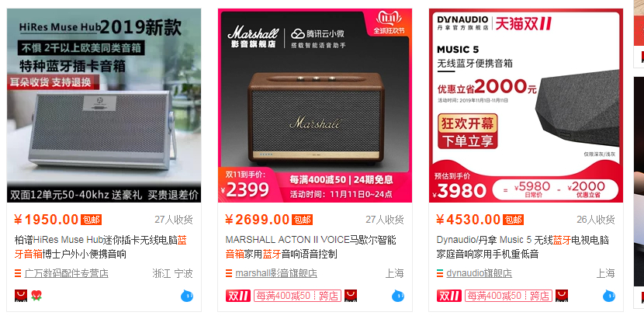This screenshot has height=319, width=644.
Task: Click the Tmall cat icon under the Dynaudio listing
Action: 562,296
